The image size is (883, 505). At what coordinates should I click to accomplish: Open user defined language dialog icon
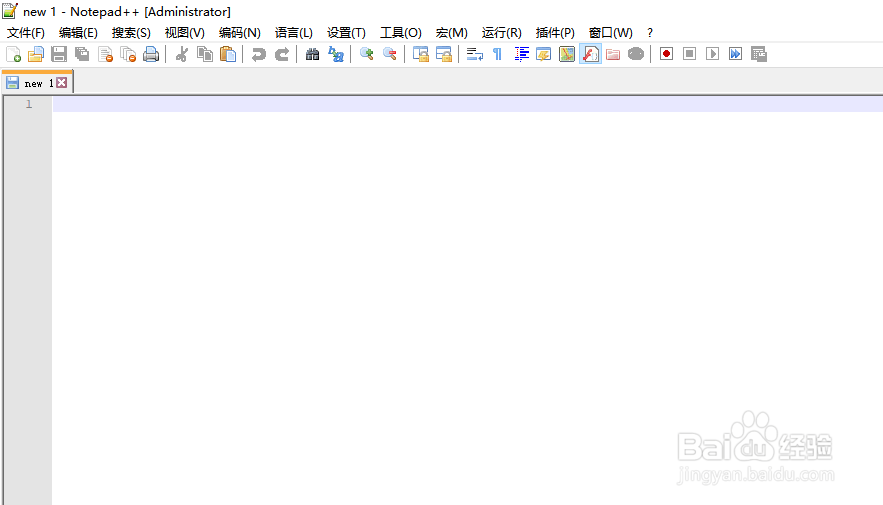click(544, 54)
